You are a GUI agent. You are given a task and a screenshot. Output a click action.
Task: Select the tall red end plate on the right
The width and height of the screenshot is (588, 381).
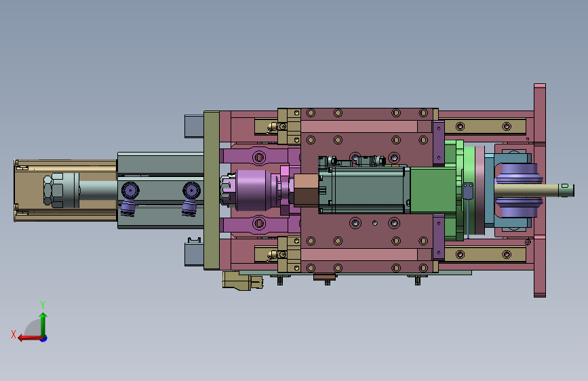[540, 190]
